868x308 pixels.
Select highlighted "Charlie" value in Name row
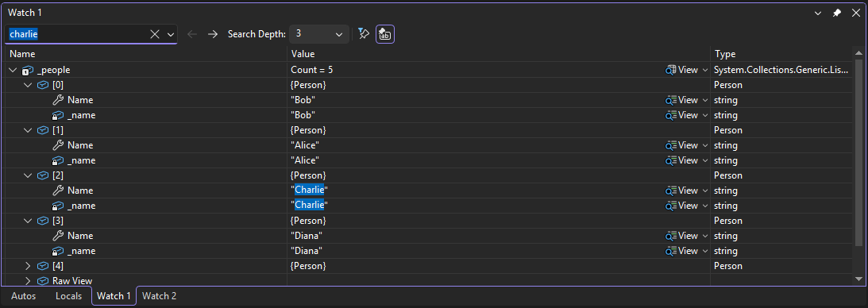pos(309,191)
